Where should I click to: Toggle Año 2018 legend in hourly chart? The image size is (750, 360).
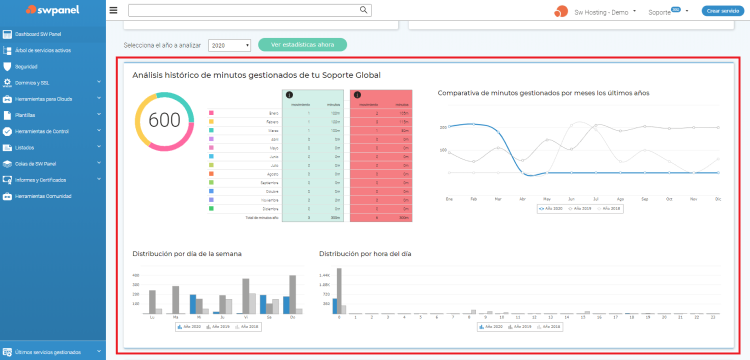point(548,327)
